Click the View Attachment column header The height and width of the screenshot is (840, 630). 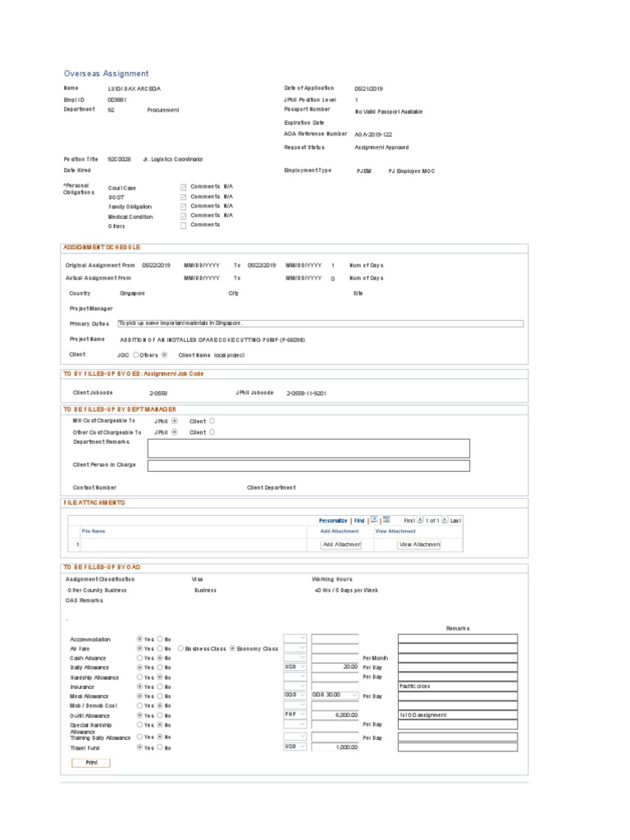point(395,531)
